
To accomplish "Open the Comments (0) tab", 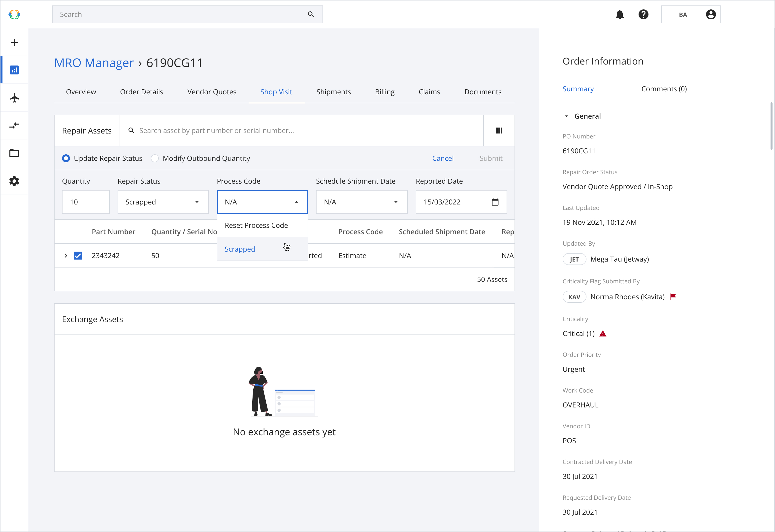I will coord(664,89).
